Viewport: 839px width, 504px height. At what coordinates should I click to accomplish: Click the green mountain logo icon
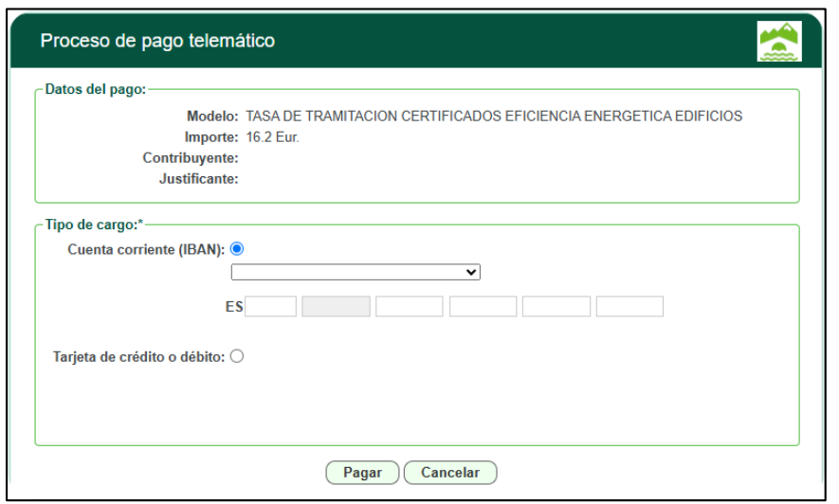tap(779, 42)
